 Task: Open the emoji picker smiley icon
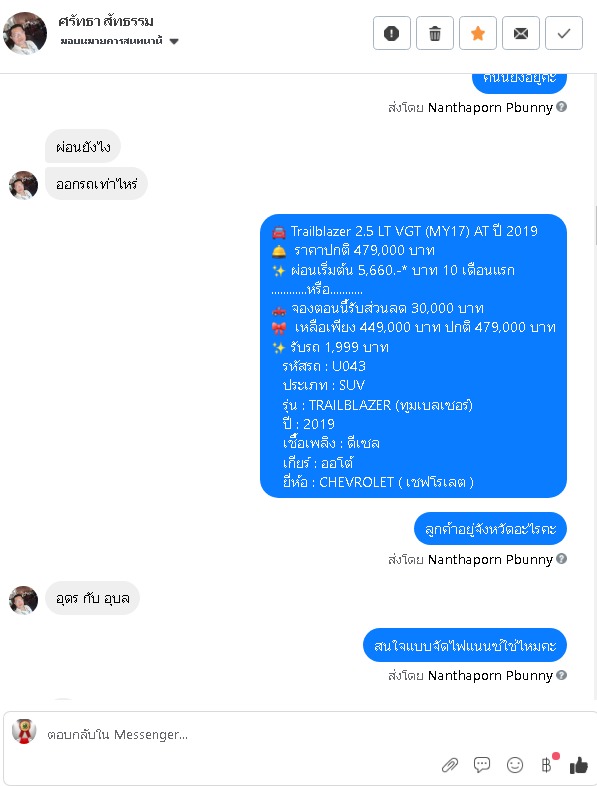coord(515,765)
